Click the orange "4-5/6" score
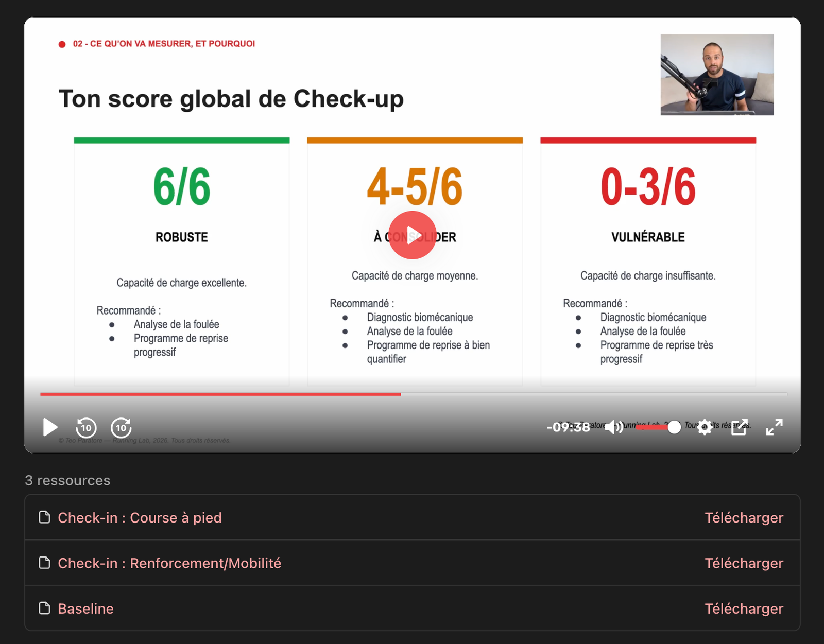824x644 pixels. [x=415, y=186]
